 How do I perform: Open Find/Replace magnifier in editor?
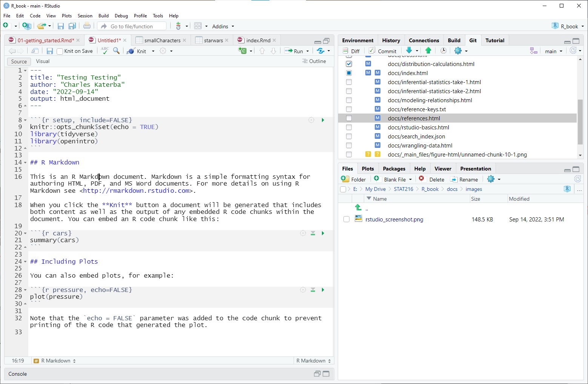[x=117, y=51]
